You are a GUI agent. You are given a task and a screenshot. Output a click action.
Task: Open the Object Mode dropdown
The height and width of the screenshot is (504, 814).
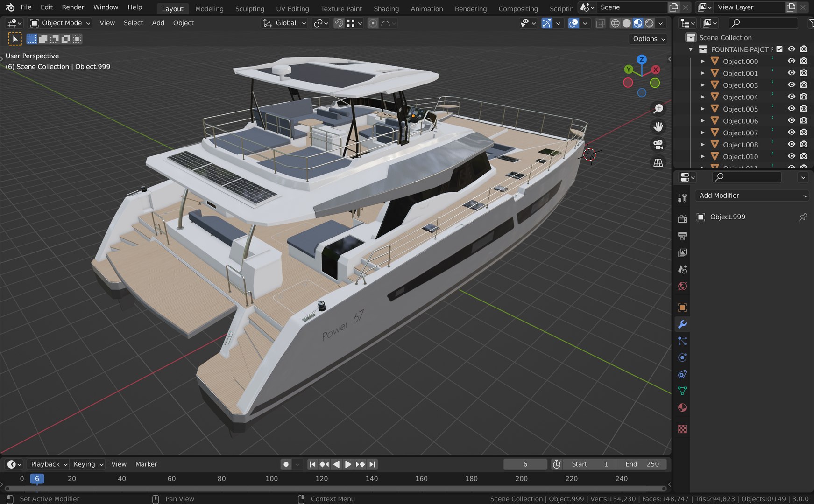tap(60, 23)
